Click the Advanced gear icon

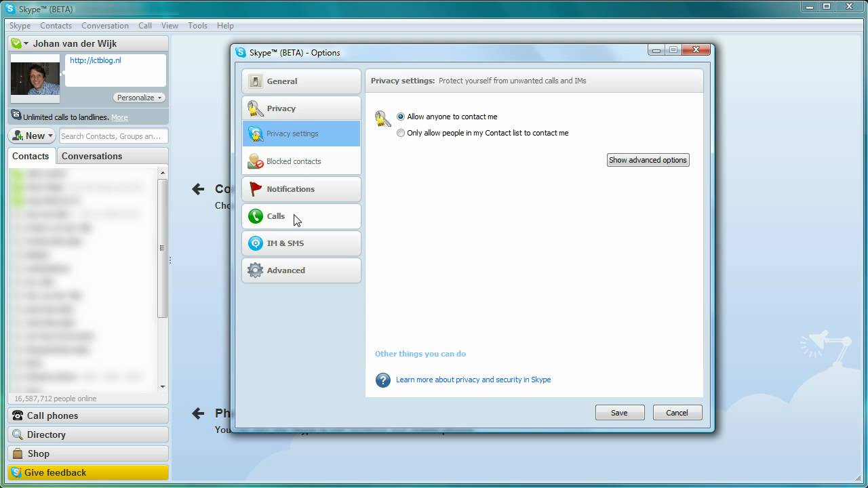256,270
